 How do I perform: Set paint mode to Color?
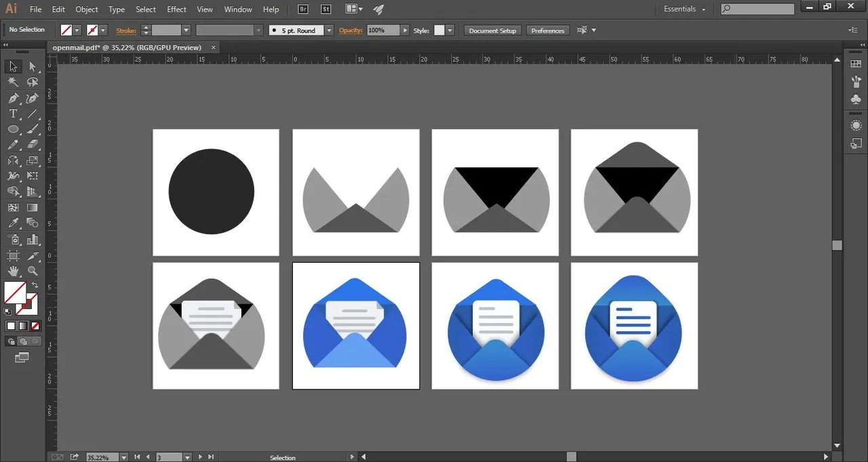(11, 326)
